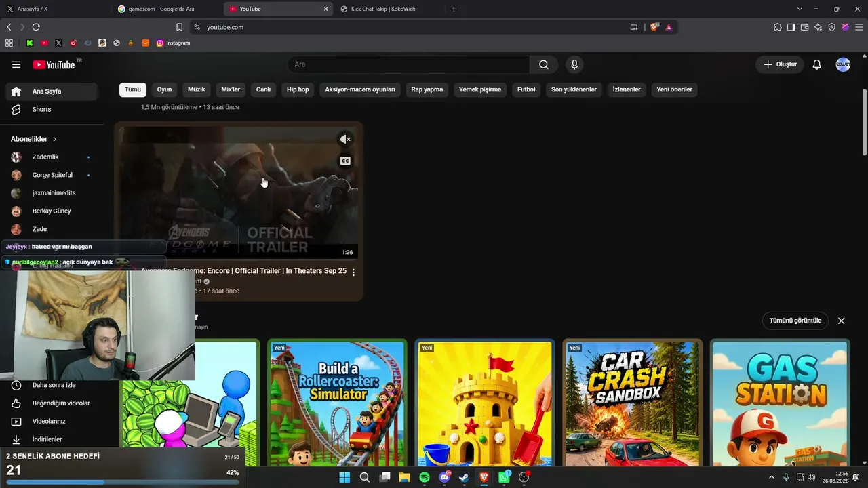Open the browser extensions puzzle icon
Screen dimensions: 868x488
click(x=778, y=27)
